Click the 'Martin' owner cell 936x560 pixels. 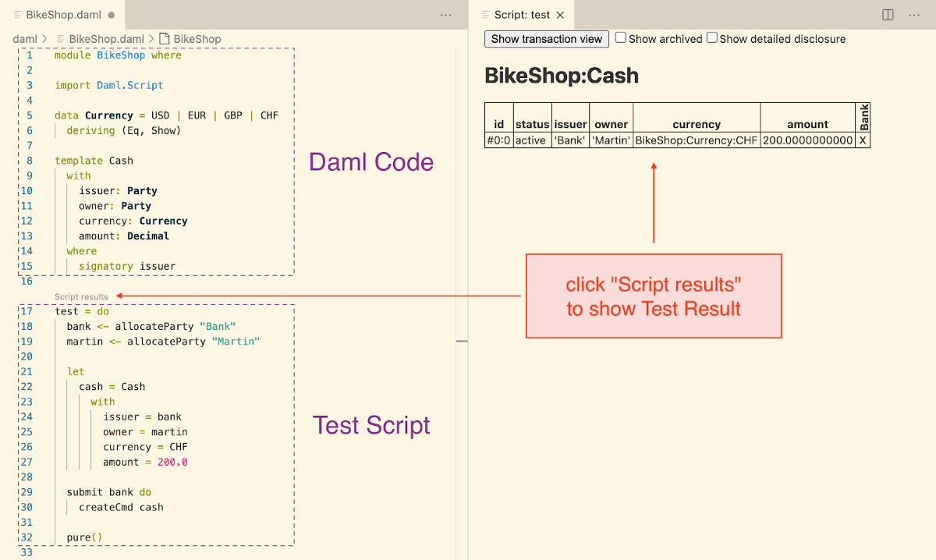pos(611,140)
